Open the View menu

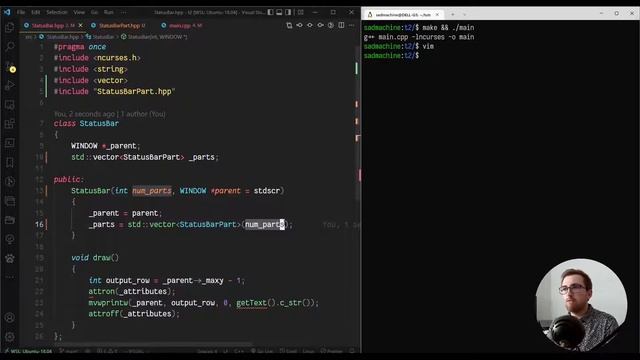pyautogui.click(x=79, y=12)
